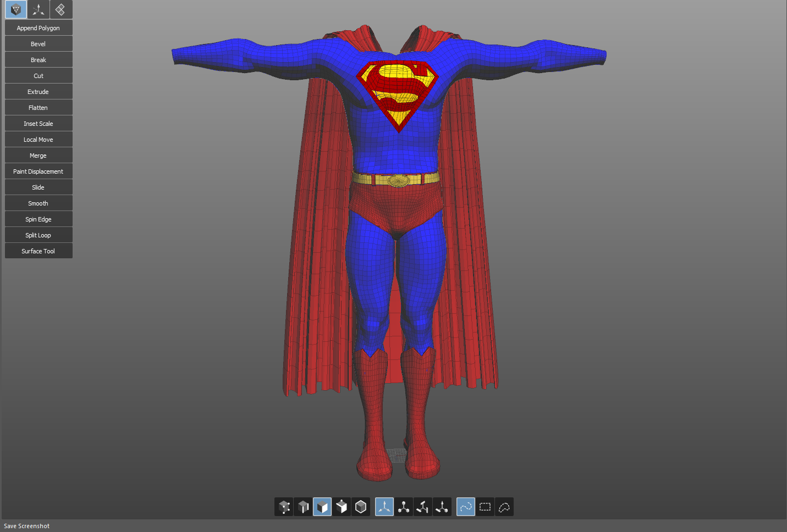Image resolution: width=787 pixels, height=532 pixels.
Task: Select cube icon with vertex dot on top
Action: (342, 507)
